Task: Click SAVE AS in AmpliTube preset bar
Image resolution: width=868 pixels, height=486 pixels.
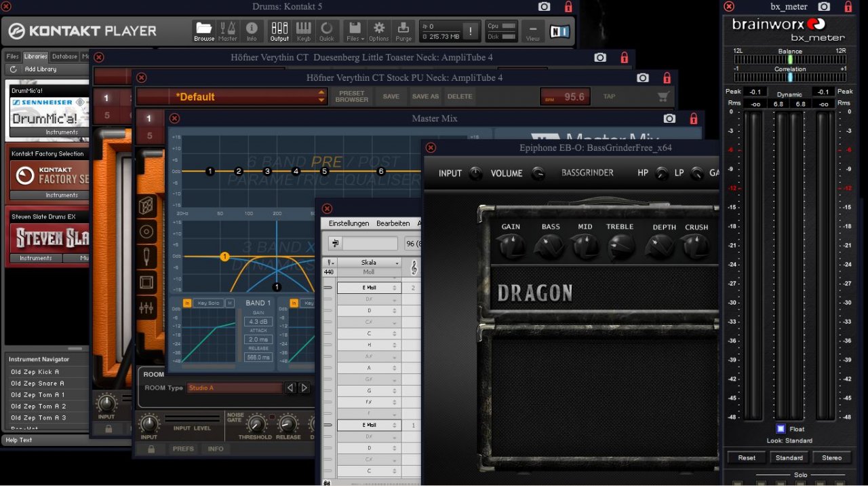Action: pyautogui.click(x=425, y=97)
